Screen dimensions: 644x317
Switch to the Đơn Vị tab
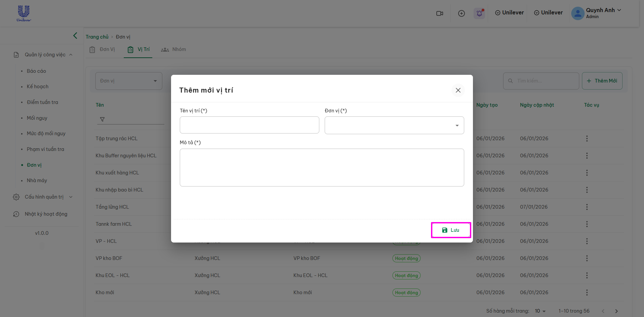pyautogui.click(x=102, y=49)
